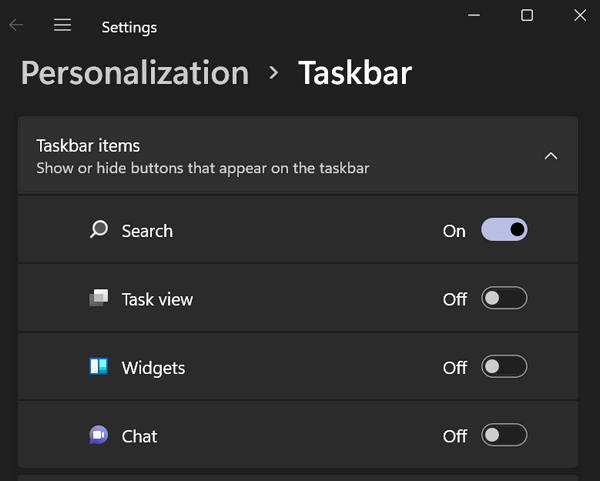Collapse Taskbar items with the up chevron
Viewport: 600px width, 481px height.
point(551,156)
